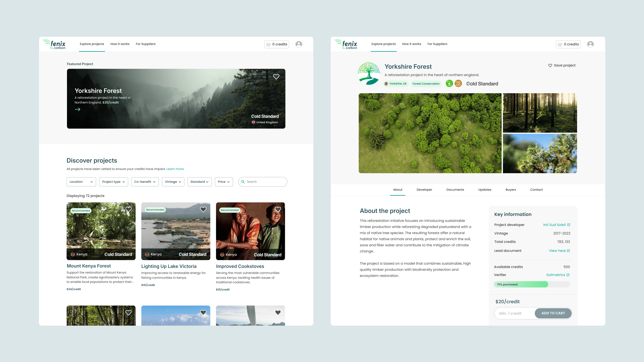Expand the Co-benefit filter dropdown
The image size is (644, 362).
pos(145,182)
